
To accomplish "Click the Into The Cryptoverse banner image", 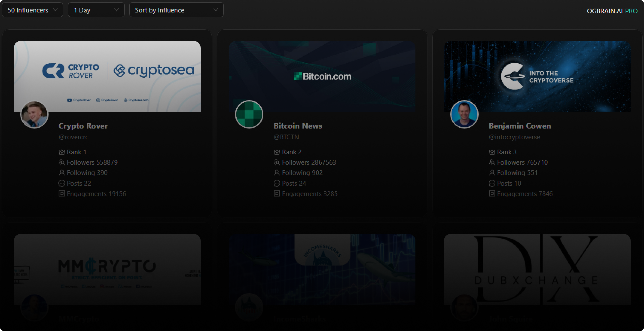I will 537,76.
